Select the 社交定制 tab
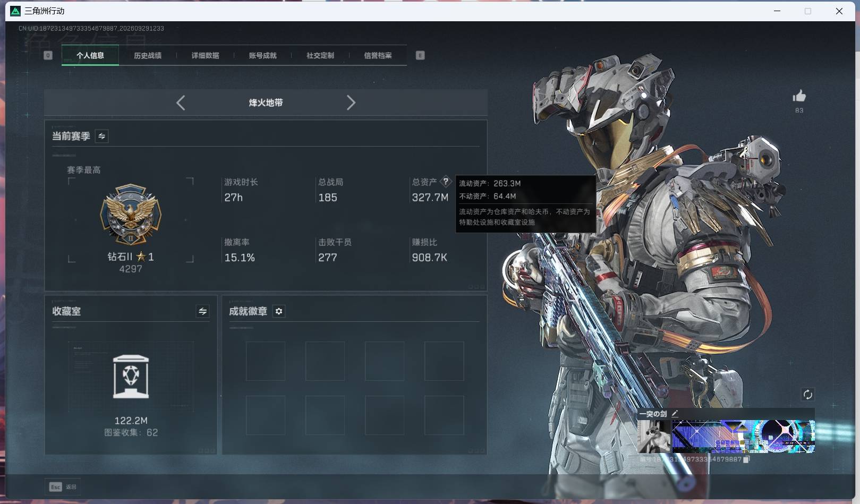Image resolution: width=860 pixels, height=504 pixels. click(320, 55)
